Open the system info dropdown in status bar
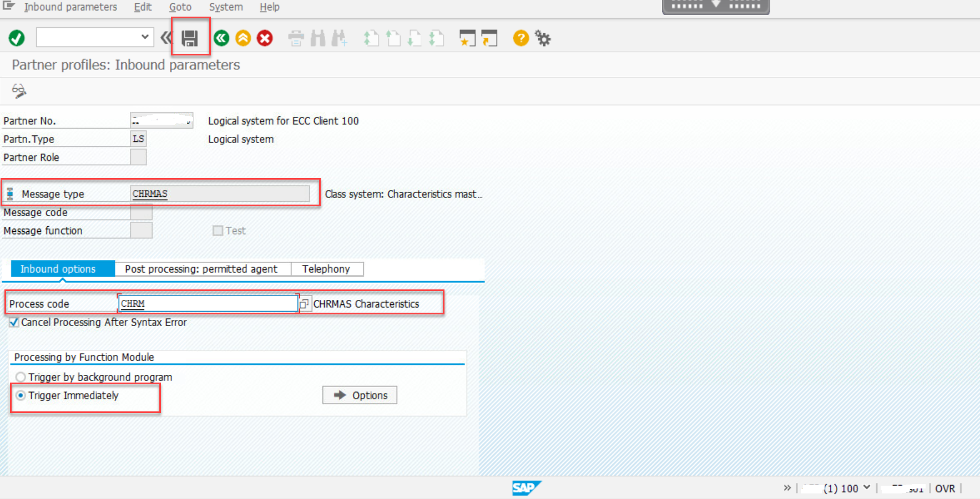Viewport: 980px width, 499px height. (x=867, y=487)
